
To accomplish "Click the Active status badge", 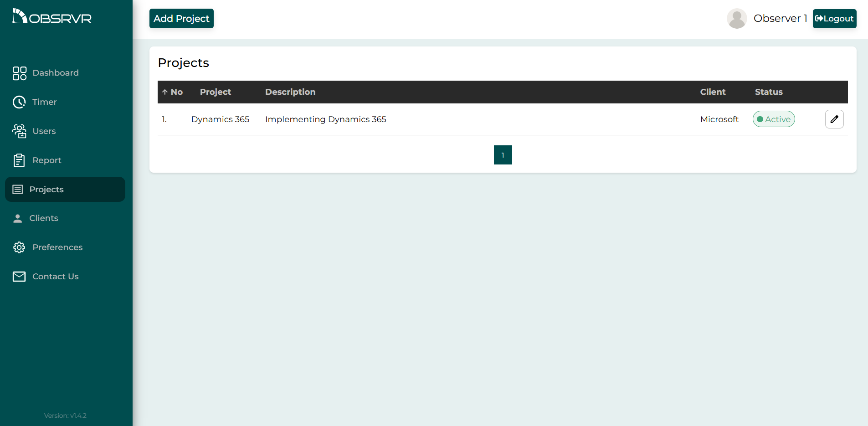I will click(773, 119).
